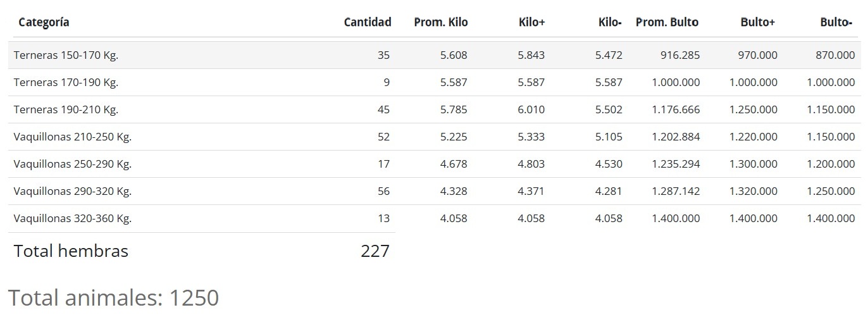This screenshot has width=868, height=317.
Task: Sort by the Cantidad column header
Action: click(x=367, y=22)
